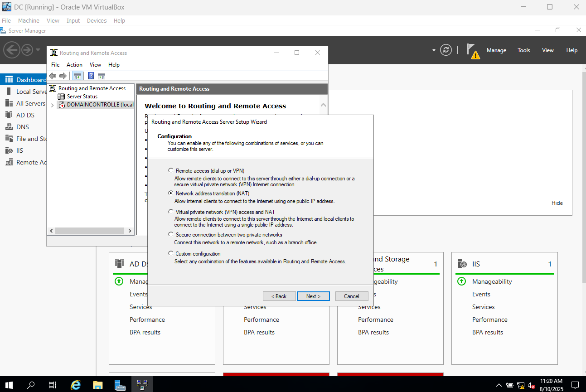
Task: Select DOMAINCONTROLLE server tree node
Action: tap(100, 105)
